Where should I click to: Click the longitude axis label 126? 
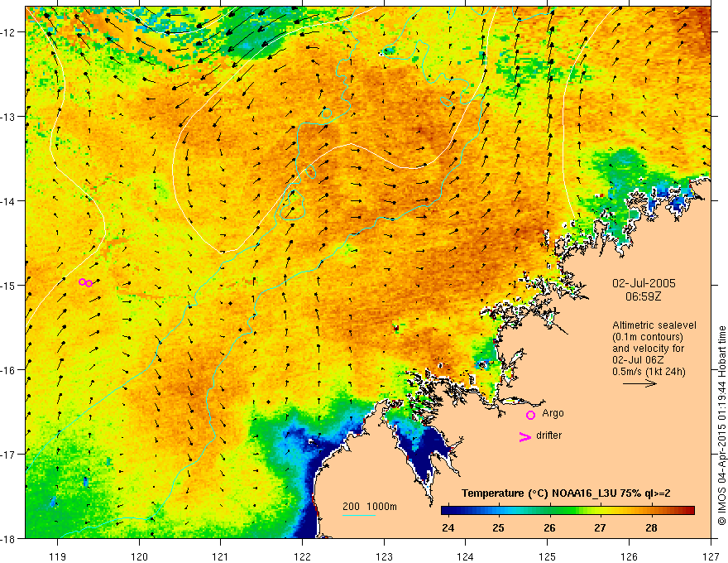click(x=629, y=556)
